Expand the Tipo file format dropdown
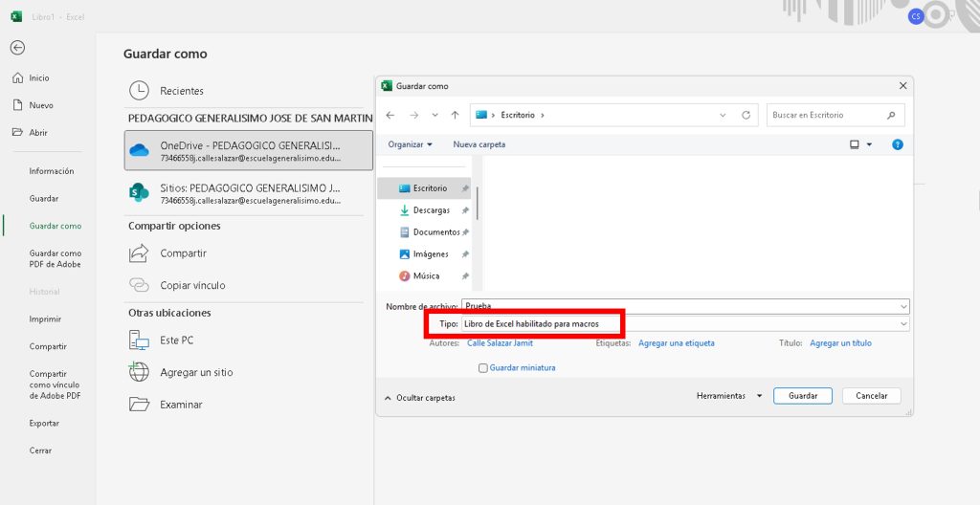Screen dimensions: 980x505 pyautogui.click(x=903, y=324)
